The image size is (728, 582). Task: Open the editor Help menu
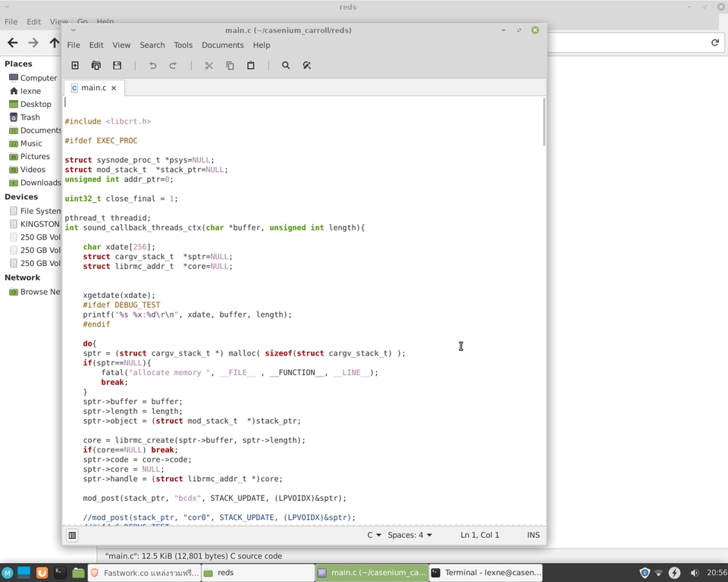click(x=262, y=45)
